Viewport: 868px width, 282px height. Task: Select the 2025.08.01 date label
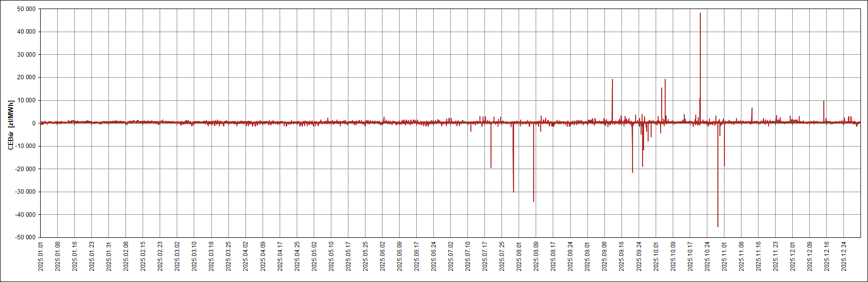coord(519,256)
